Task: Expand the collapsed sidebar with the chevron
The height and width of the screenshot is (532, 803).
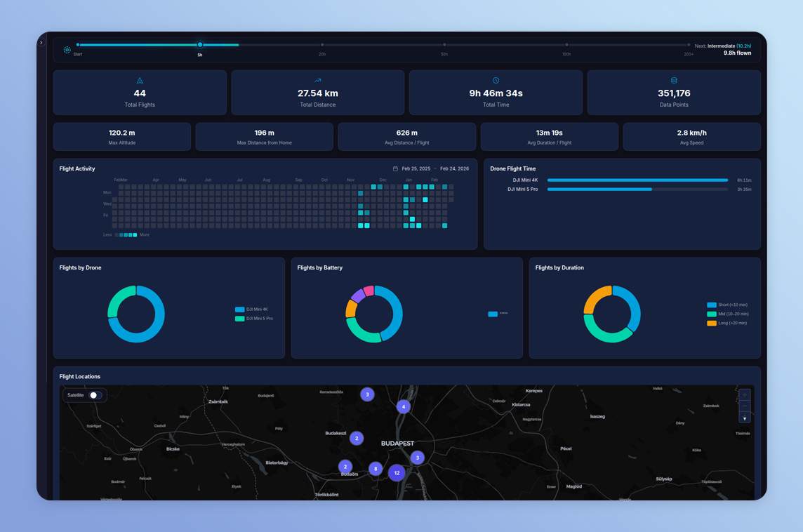Action: click(x=41, y=43)
